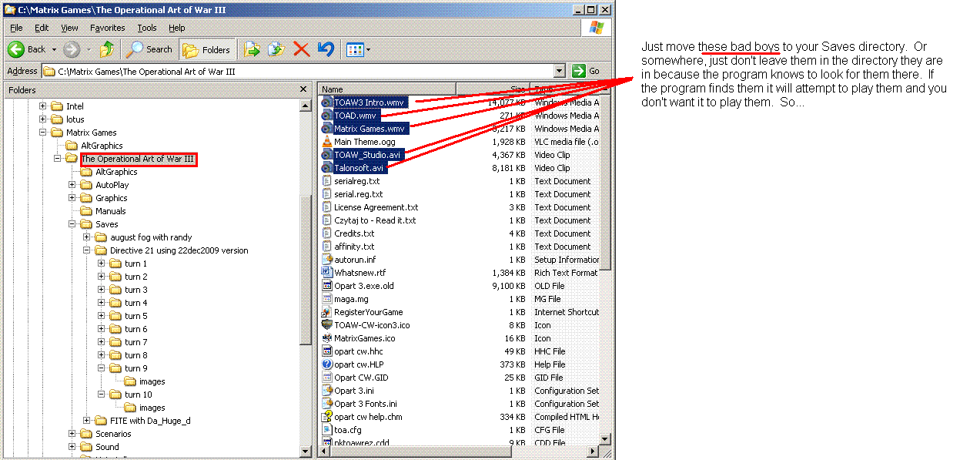Screen dimensions: 980x460
Task: Collapse the Matrix Games folder node
Action: pos(43,133)
